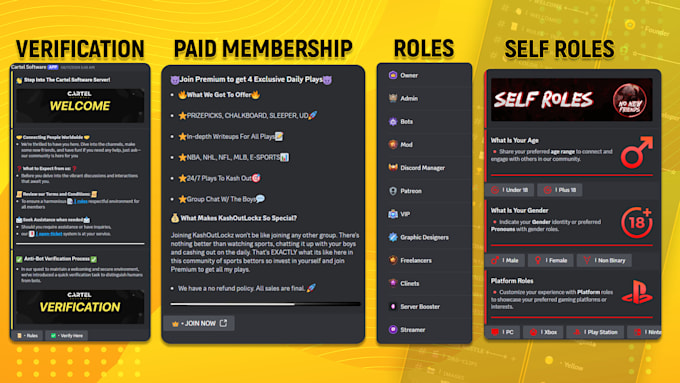Image resolution: width=680 pixels, height=383 pixels.
Task: Click the Verify Here button
Action: click(67, 336)
